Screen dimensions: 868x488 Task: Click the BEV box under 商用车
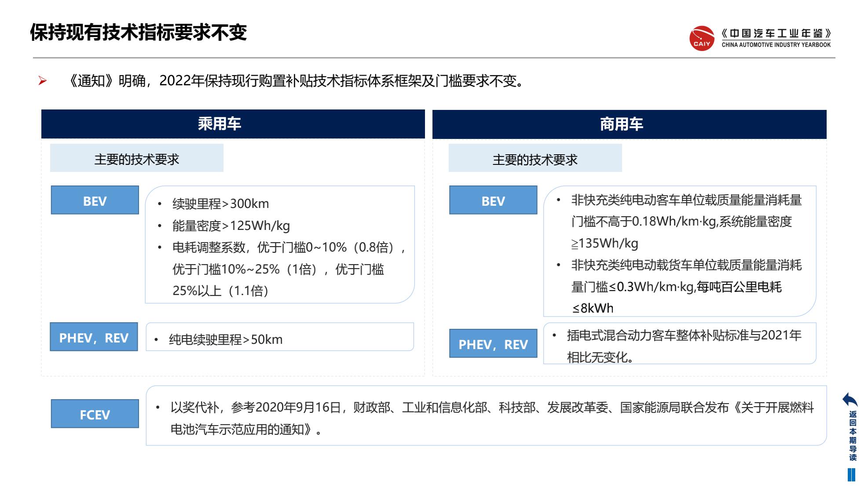(493, 200)
